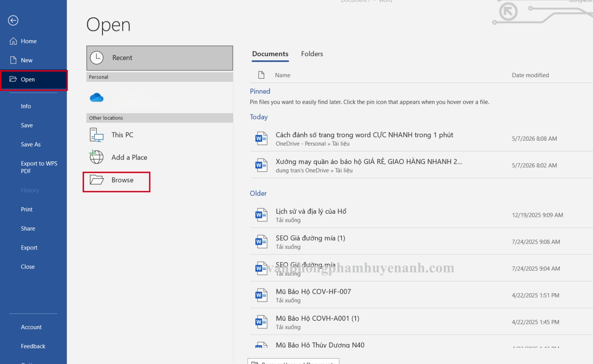Sort files by Date modified header
Image resolution: width=593 pixels, height=364 pixels.
click(530, 75)
